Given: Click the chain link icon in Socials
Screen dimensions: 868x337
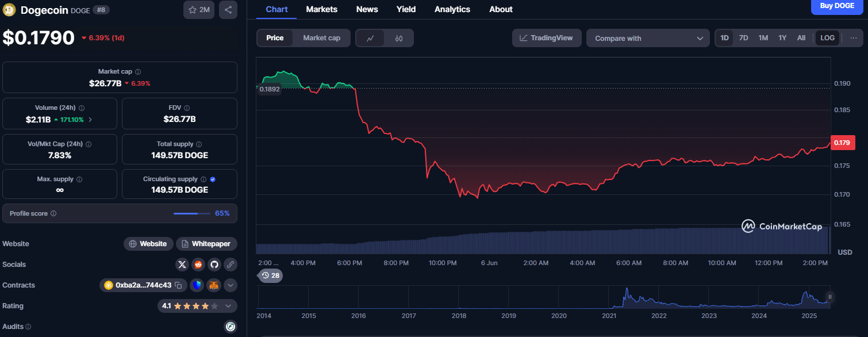Looking at the screenshot, I should (x=231, y=265).
